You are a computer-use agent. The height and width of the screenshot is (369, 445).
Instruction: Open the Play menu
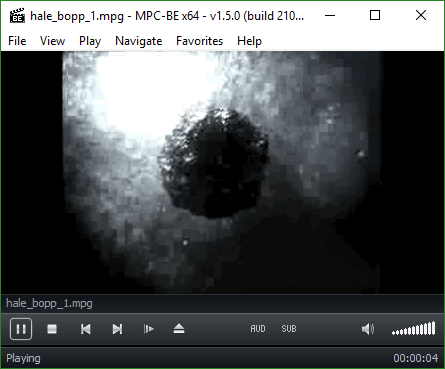(90, 41)
